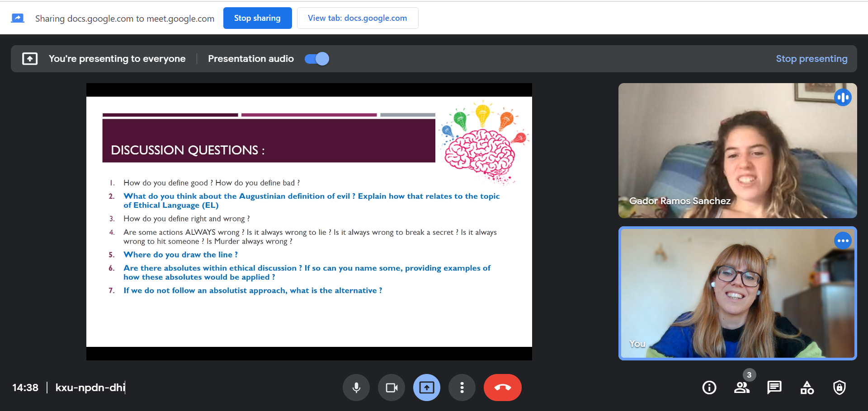Image resolution: width=868 pixels, height=411 pixels.
Task: Toggle Presentation audio switch
Action: pos(317,59)
